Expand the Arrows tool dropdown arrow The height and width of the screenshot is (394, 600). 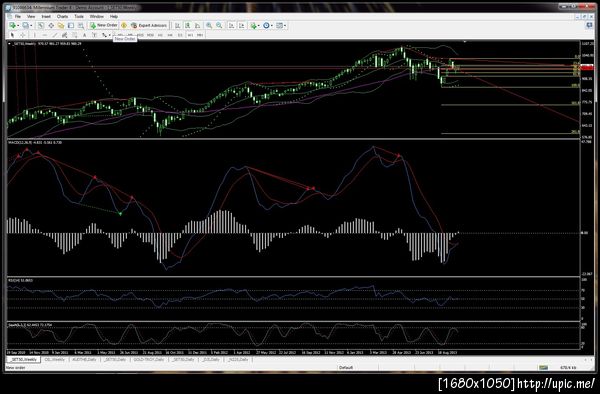(x=109, y=35)
